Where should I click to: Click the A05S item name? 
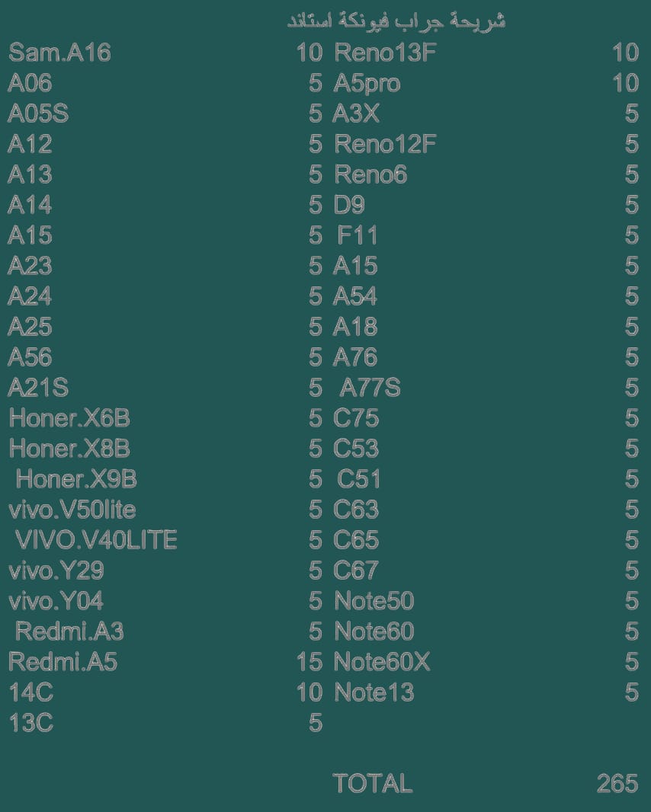[x=38, y=113]
